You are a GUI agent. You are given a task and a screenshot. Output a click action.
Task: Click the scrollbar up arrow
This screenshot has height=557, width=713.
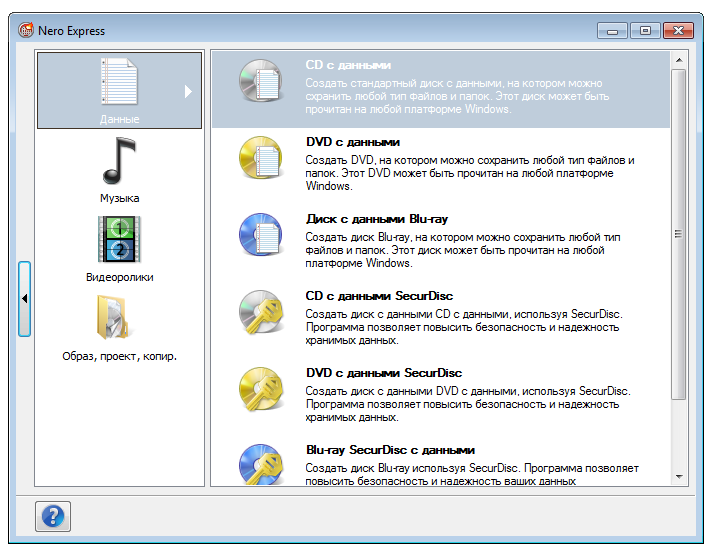(x=679, y=60)
